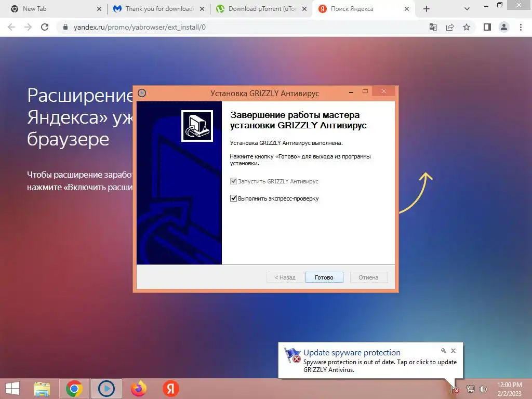
Task: Click the Update spyware protection notification title
Action: point(352,353)
